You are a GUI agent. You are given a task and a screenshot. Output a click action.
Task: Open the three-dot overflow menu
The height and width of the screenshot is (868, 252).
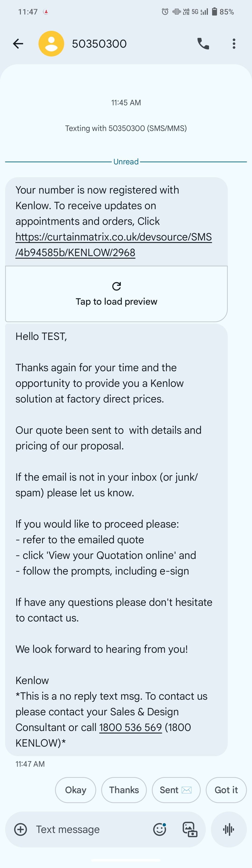234,43
